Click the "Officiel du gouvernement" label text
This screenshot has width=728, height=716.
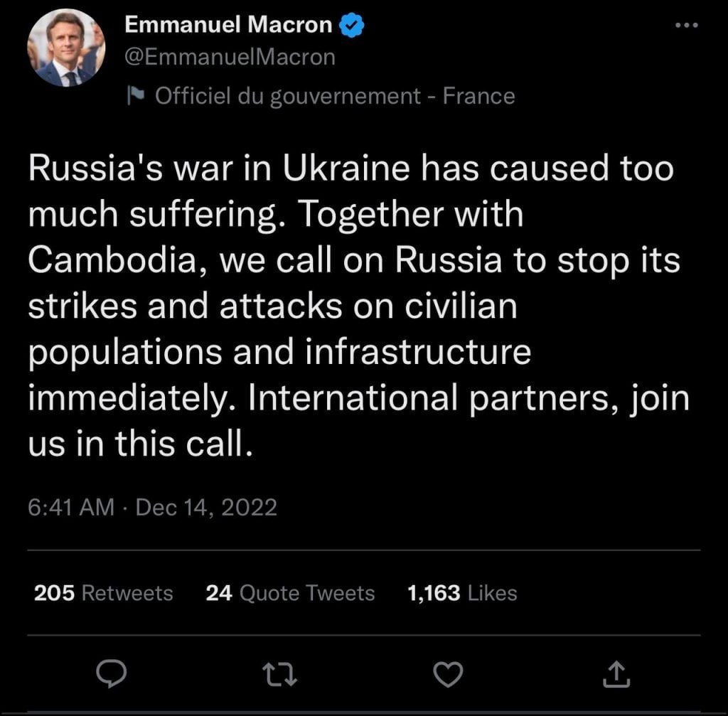(x=288, y=96)
